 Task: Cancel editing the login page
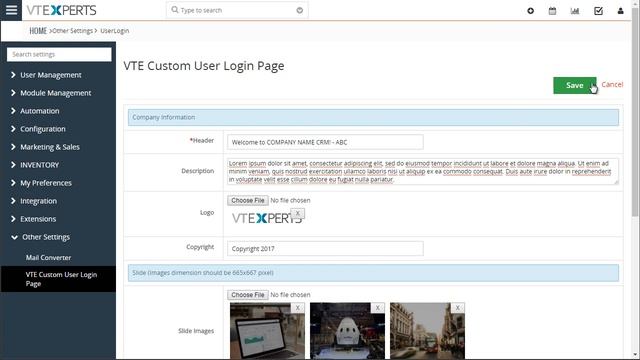pyautogui.click(x=612, y=84)
